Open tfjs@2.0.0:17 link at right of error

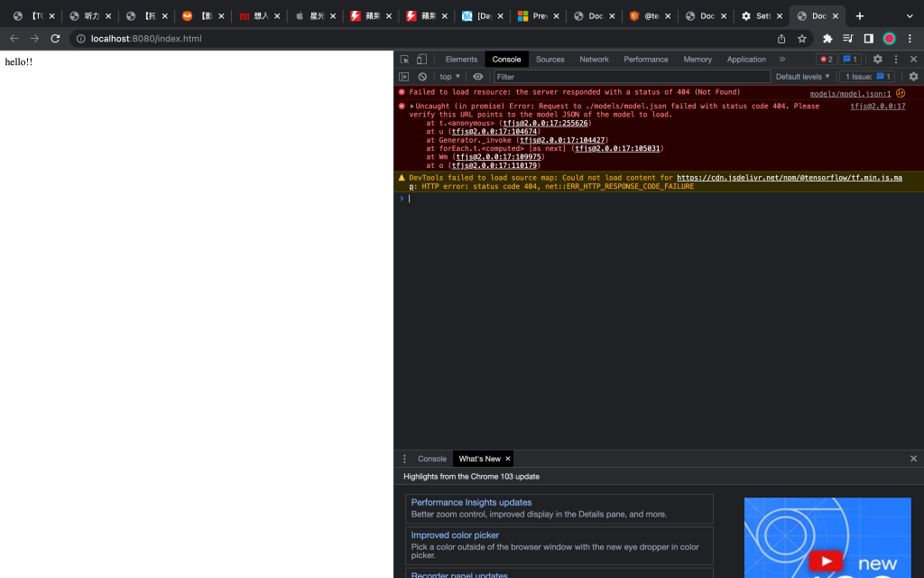point(877,107)
